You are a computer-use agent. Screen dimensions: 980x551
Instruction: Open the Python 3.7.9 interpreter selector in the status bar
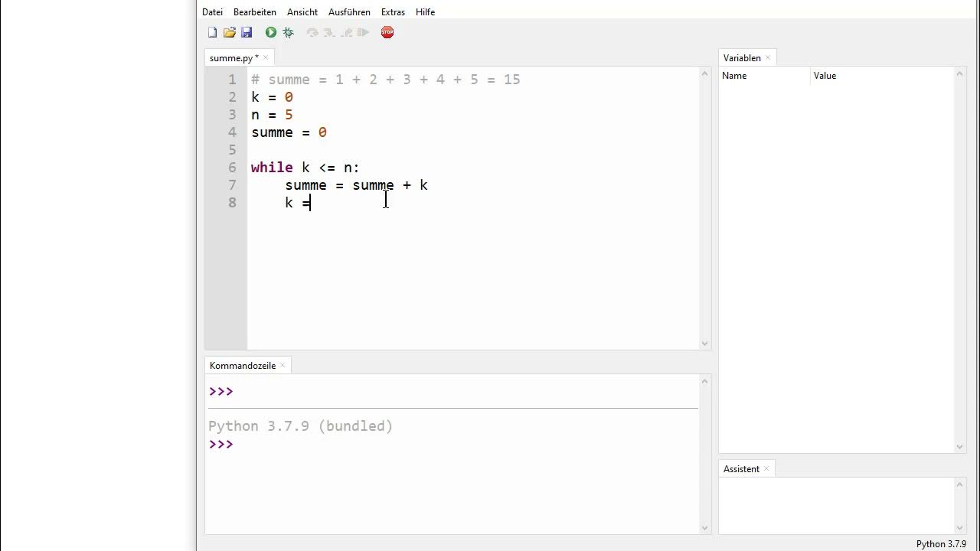click(941, 544)
